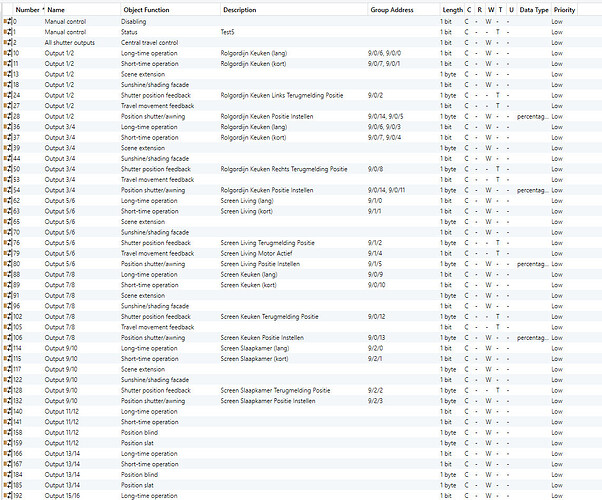Click 'Screen Slaapkamer Positie Instellen' description
The image size is (602, 500).
click(268, 401)
